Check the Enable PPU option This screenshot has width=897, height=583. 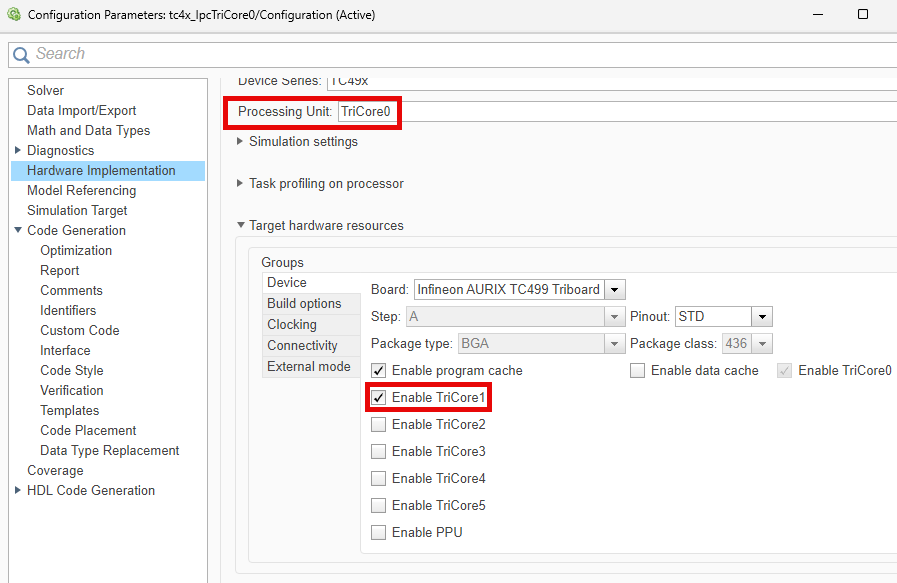coord(378,532)
